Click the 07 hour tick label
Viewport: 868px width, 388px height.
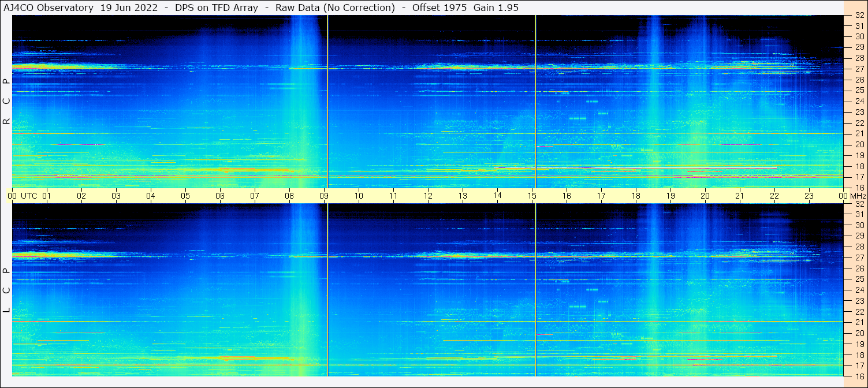(255, 196)
